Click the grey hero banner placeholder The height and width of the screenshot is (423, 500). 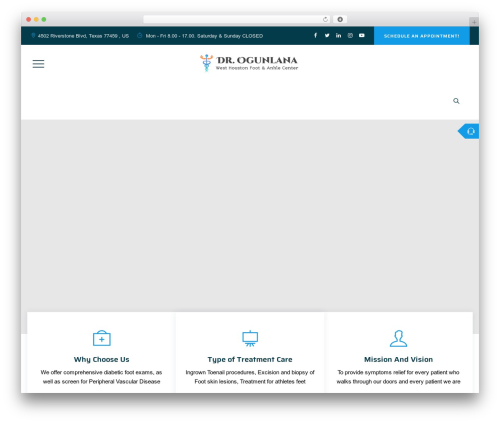pos(250,216)
